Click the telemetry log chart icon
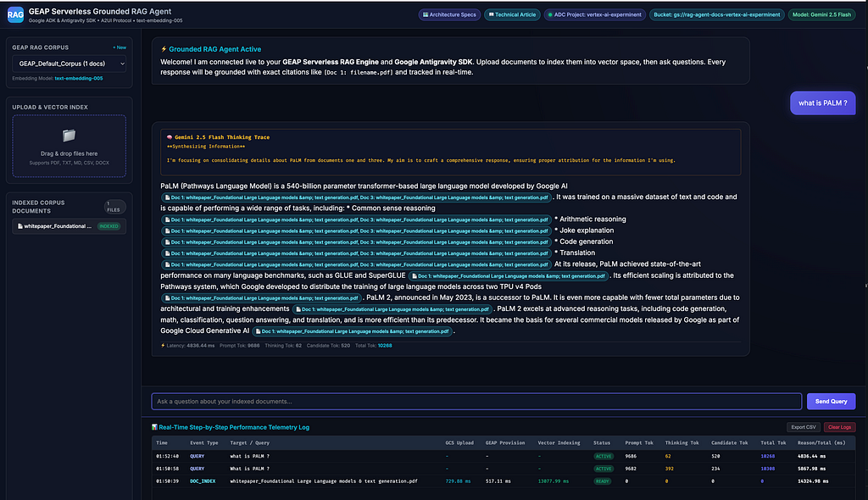868x500 pixels. click(x=154, y=427)
